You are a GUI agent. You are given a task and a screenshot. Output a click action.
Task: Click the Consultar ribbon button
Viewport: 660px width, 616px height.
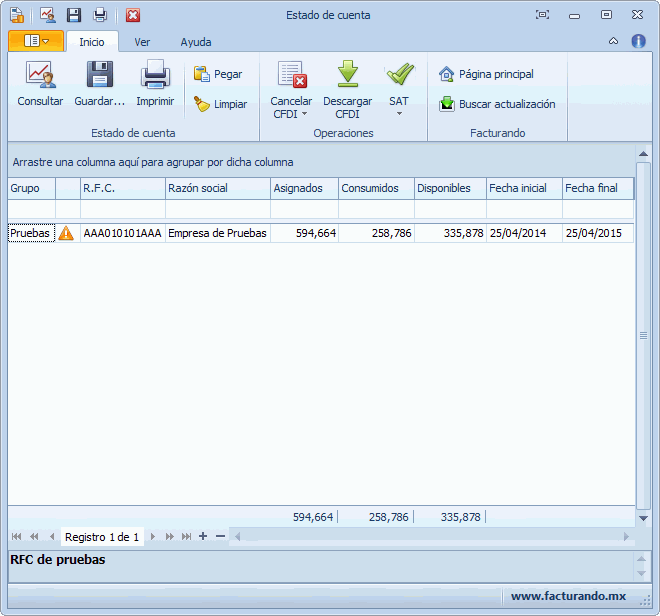(40, 83)
